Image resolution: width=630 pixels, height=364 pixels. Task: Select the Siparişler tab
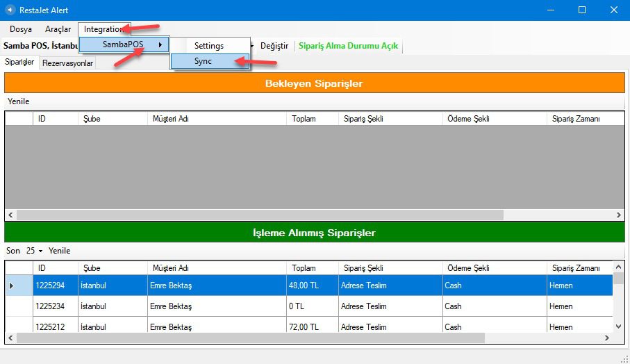point(19,63)
